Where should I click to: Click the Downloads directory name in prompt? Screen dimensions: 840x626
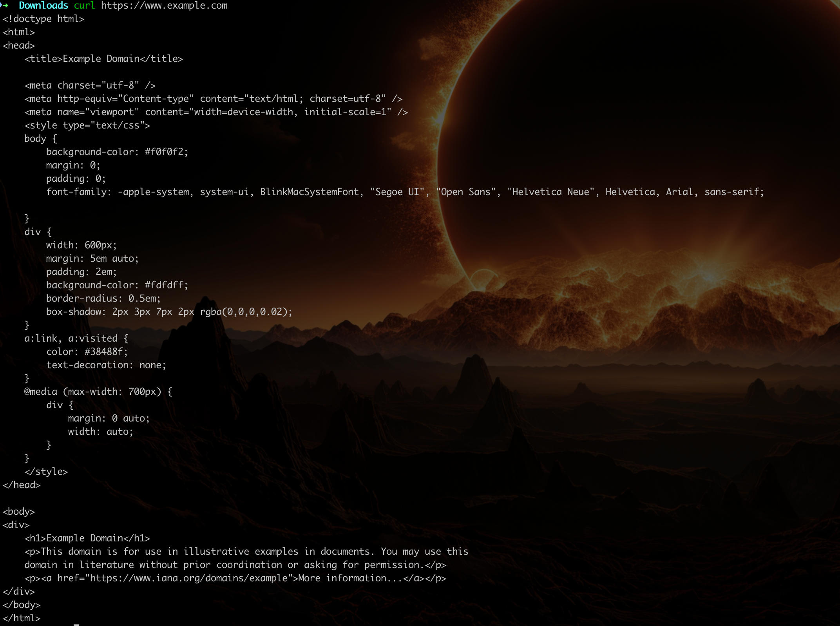coord(43,5)
